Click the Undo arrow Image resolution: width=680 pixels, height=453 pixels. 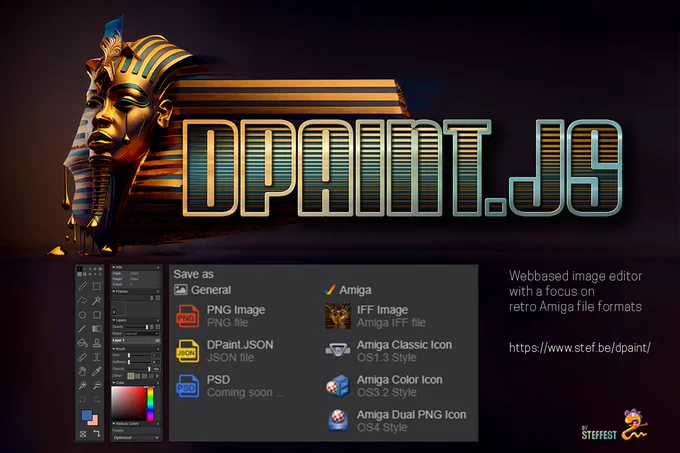click(82, 400)
